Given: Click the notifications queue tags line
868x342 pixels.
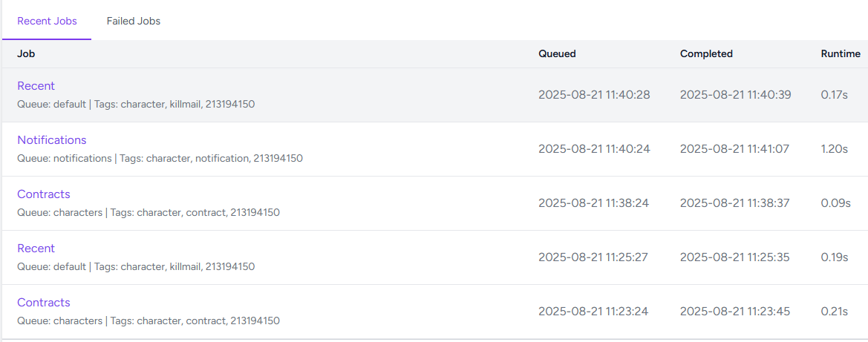Looking at the screenshot, I should [160, 158].
